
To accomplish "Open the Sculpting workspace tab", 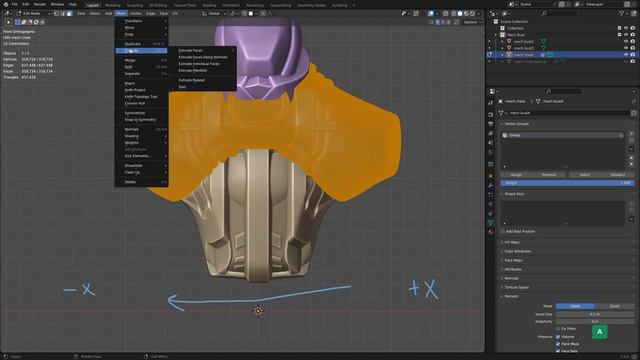I will click(x=135, y=5).
